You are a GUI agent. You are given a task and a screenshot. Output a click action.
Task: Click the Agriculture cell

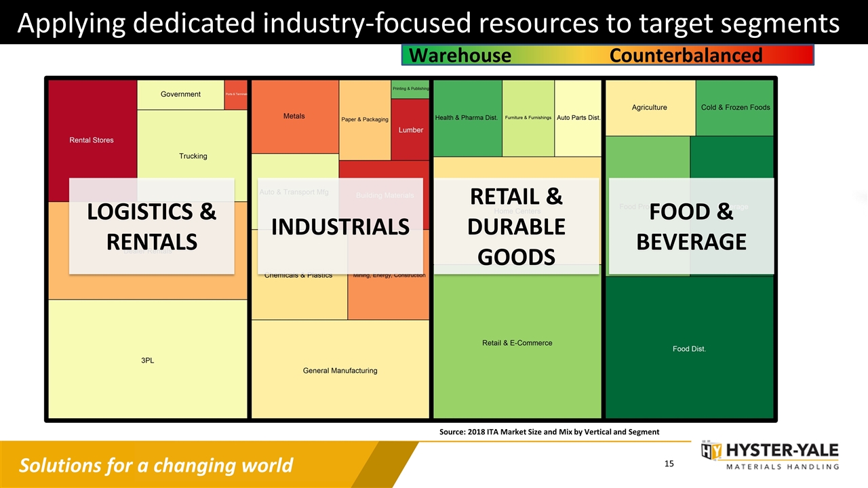click(x=650, y=108)
